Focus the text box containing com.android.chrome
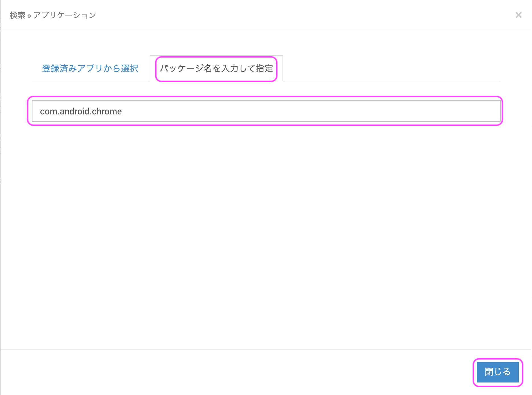 pyautogui.click(x=266, y=111)
